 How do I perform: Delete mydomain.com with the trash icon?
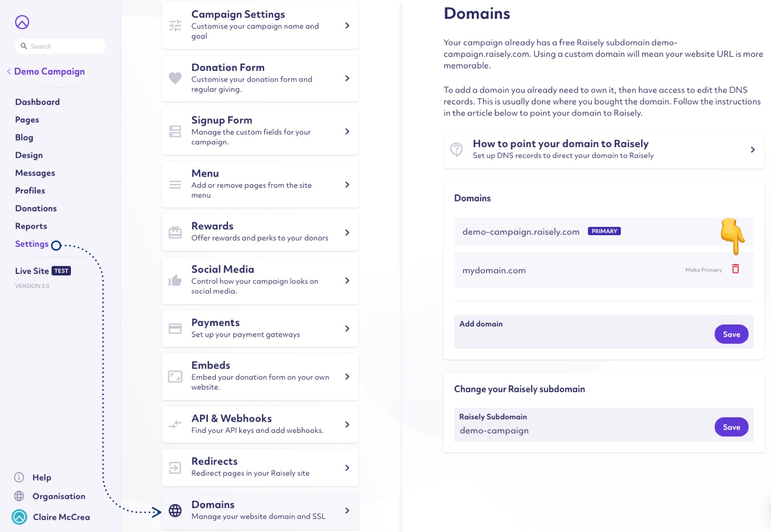[x=736, y=269]
